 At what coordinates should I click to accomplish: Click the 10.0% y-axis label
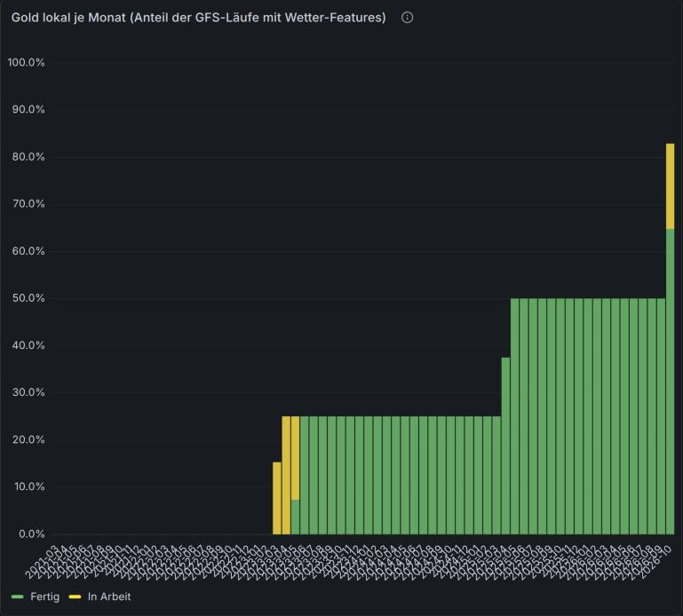29,486
